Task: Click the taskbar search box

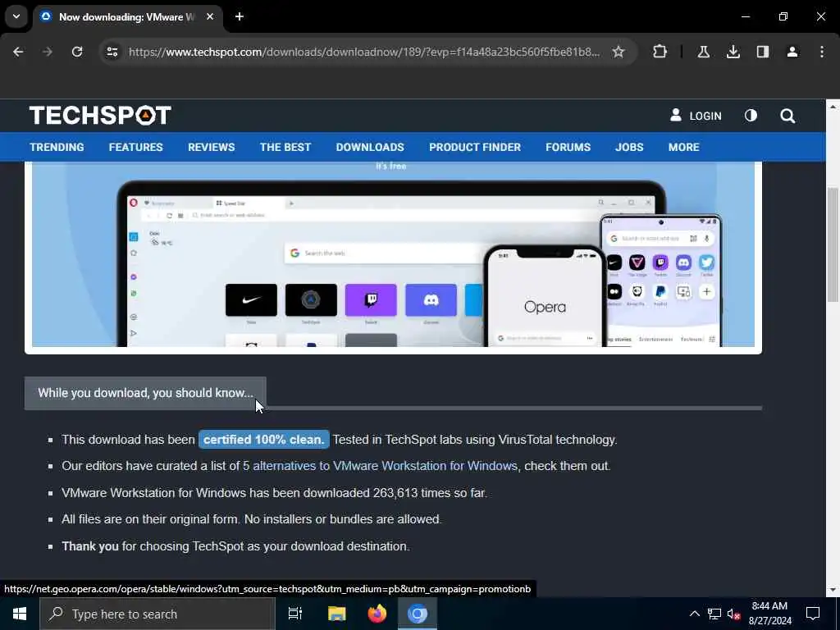Action: tap(157, 614)
